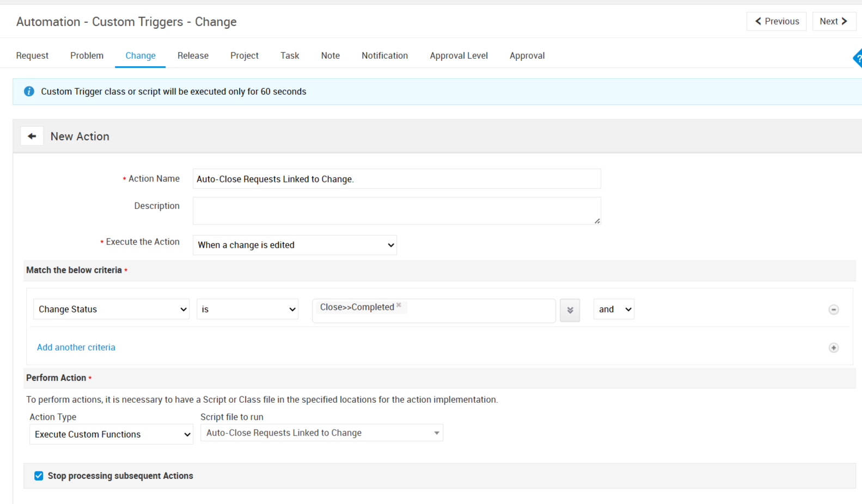Click the Previous button
The height and width of the screenshot is (504, 862).
[777, 21]
